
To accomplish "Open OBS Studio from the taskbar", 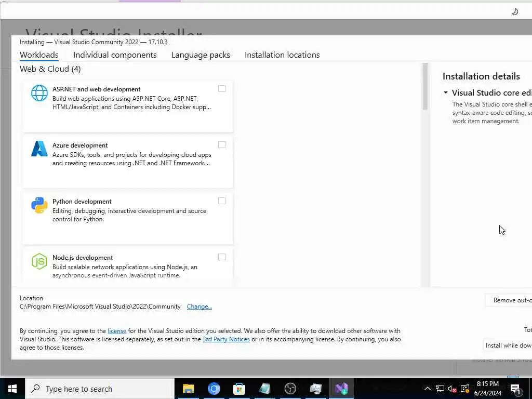I will pos(290,389).
